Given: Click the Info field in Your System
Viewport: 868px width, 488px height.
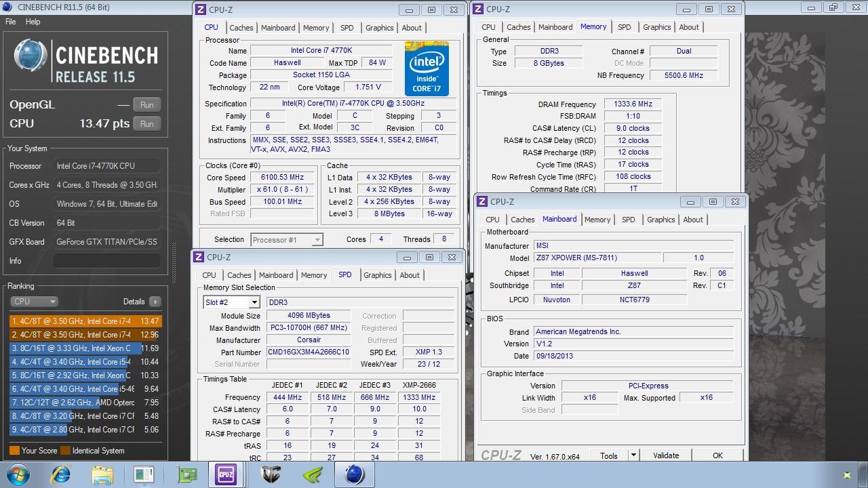Looking at the screenshot, I should 107,261.
